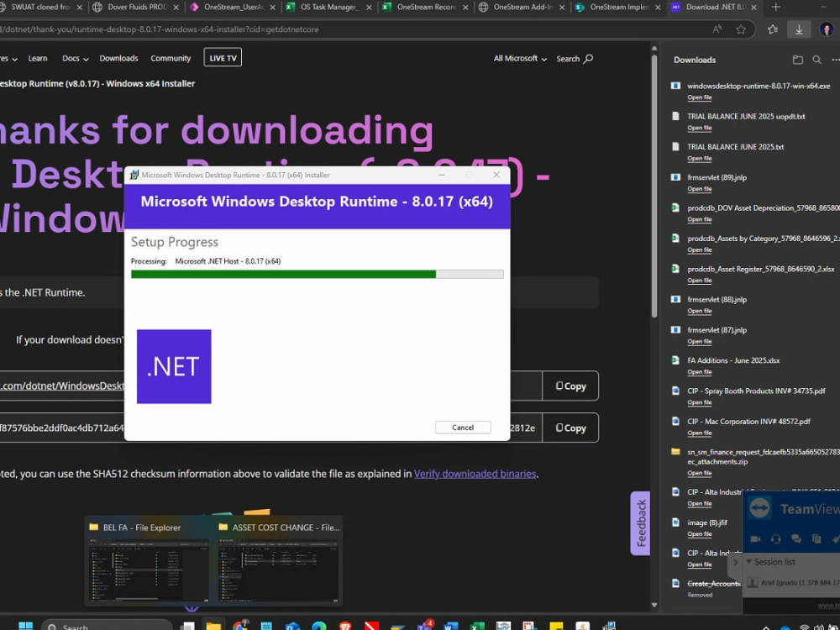Click the LIVE TV button

[223, 58]
